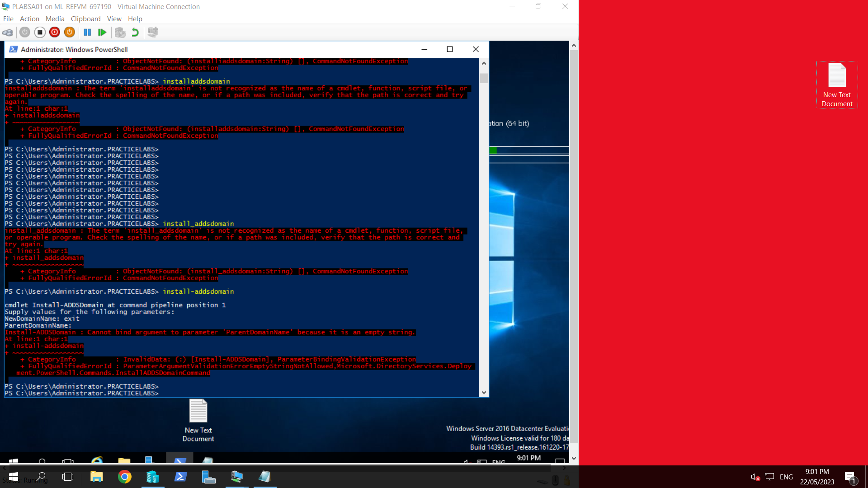
Task: Open the Clipboard menu
Action: 85,19
